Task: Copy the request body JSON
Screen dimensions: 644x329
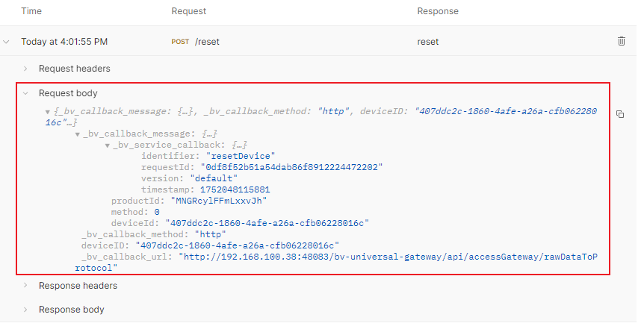Action: pyautogui.click(x=620, y=114)
